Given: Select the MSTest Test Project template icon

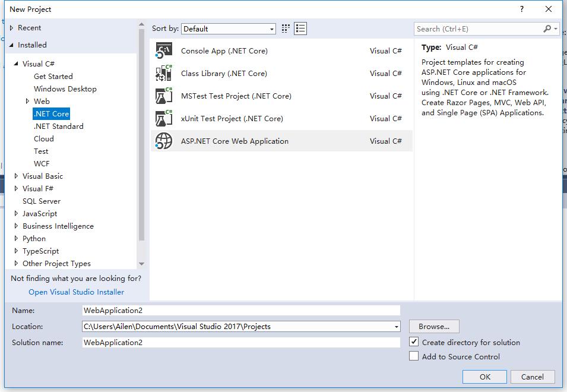Looking at the screenshot, I should coord(164,96).
